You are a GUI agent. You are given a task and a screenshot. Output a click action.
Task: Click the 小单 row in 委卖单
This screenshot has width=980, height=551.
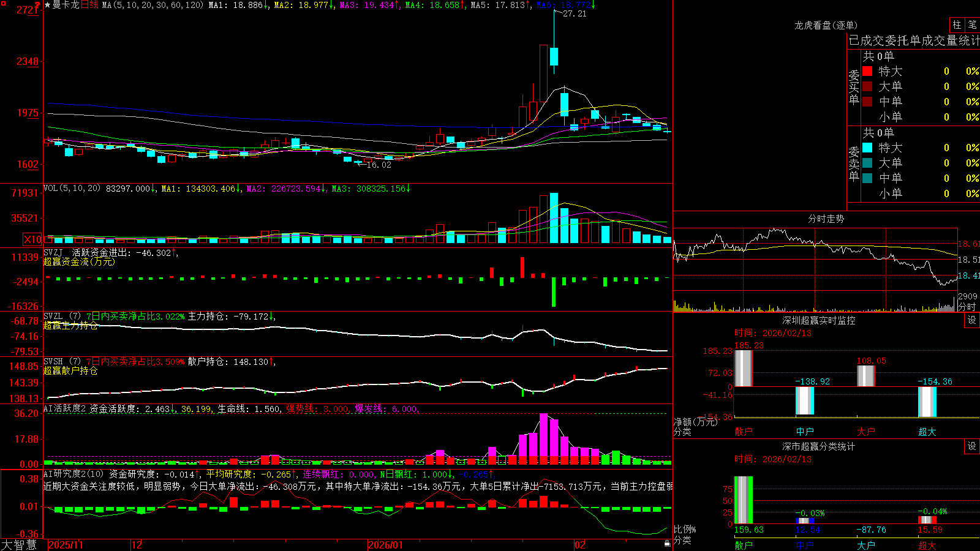(921, 193)
